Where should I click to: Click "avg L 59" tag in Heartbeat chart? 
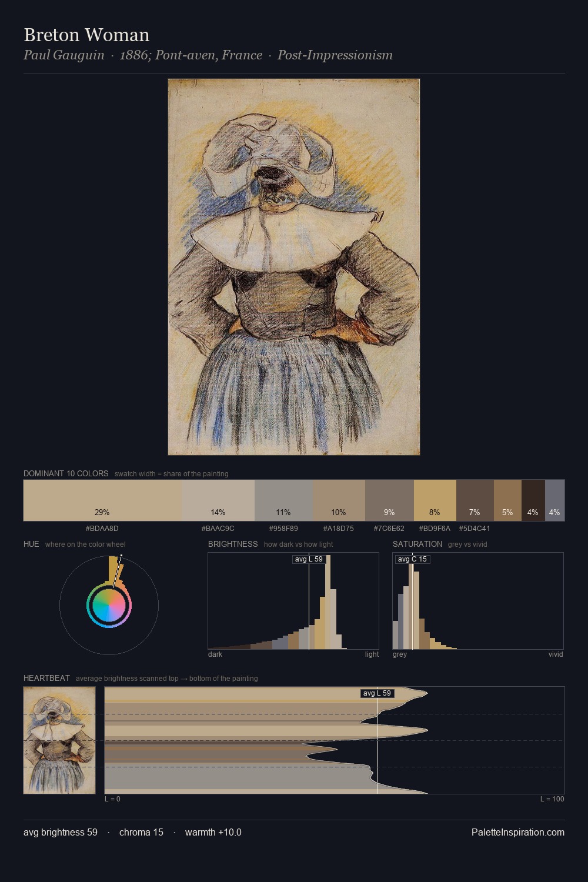[x=377, y=693]
